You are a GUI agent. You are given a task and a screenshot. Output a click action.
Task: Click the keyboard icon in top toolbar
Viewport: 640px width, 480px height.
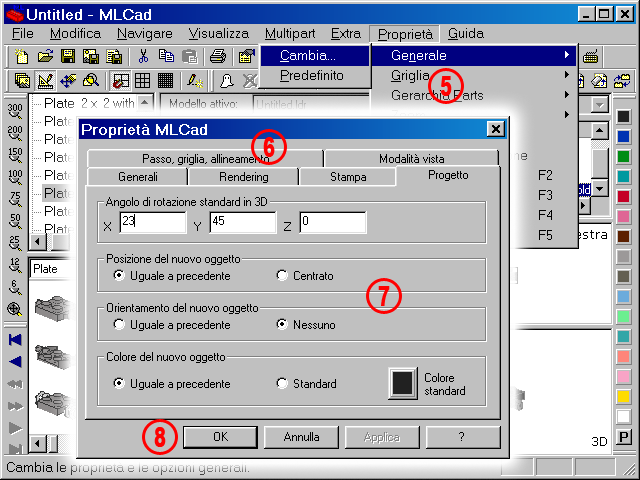590,56
